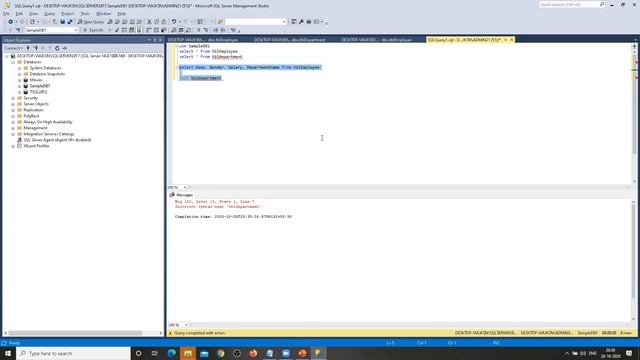
Task: Open the Query menu
Action: pyautogui.click(x=49, y=13)
